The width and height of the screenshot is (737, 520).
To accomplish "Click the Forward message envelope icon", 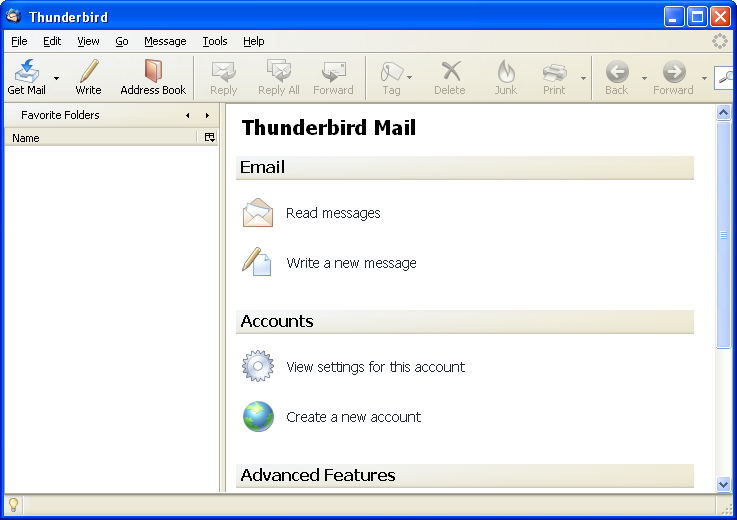I will point(334,71).
